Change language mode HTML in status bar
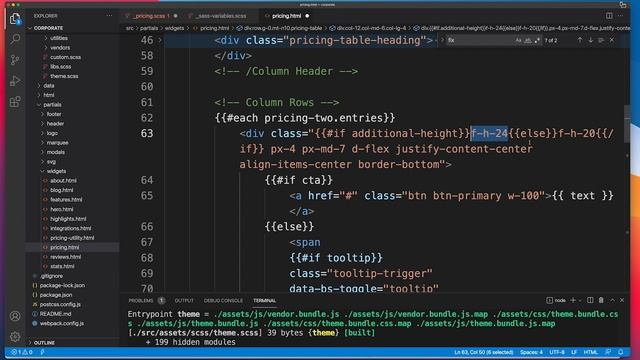Image resolution: width=640 pixels, height=360 pixels. point(590,352)
